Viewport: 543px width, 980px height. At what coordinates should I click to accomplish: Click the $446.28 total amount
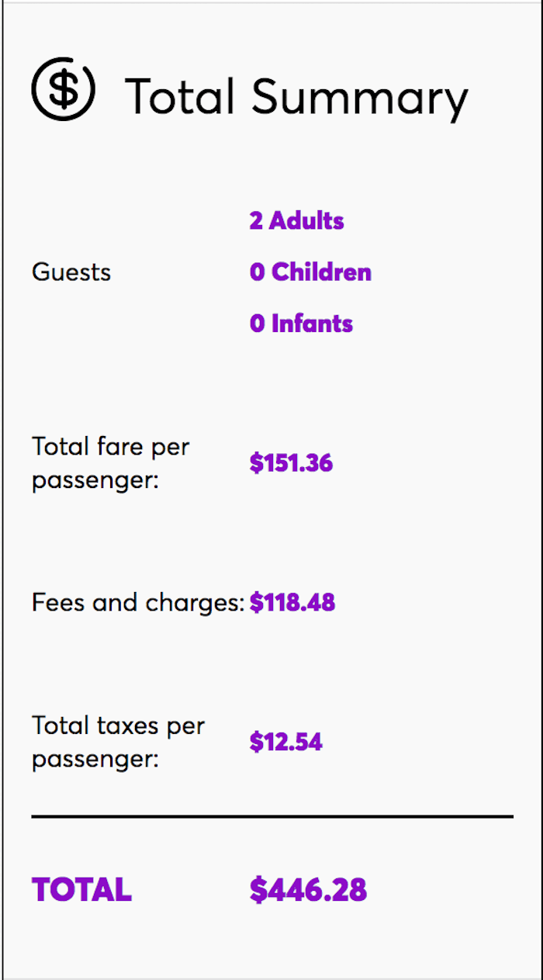click(308, 890)
